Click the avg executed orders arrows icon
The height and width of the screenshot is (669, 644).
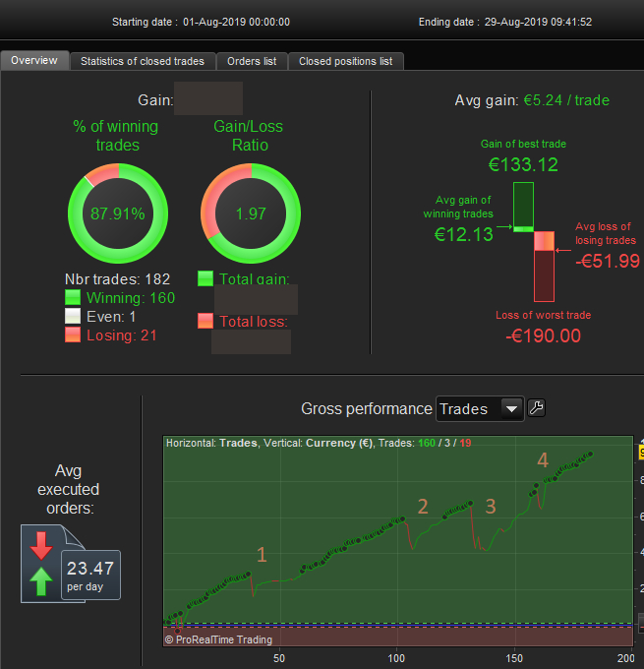(41, 564)
